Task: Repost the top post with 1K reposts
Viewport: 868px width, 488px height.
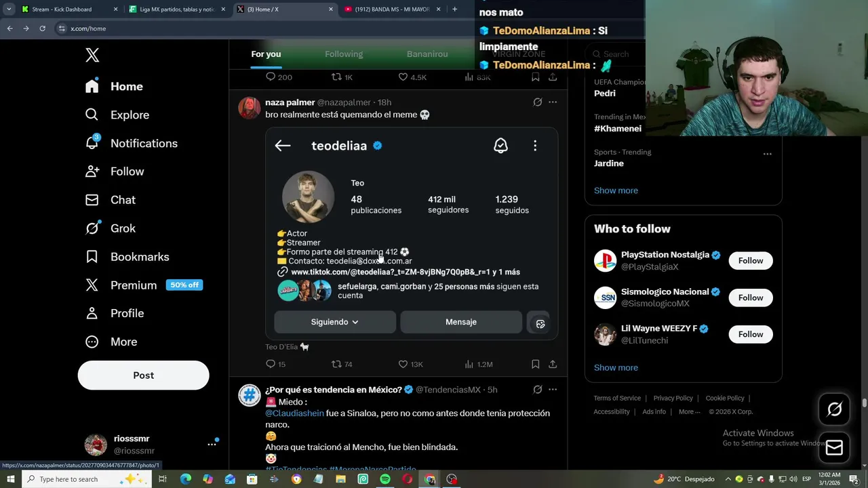Action: (x=342, y=77)
